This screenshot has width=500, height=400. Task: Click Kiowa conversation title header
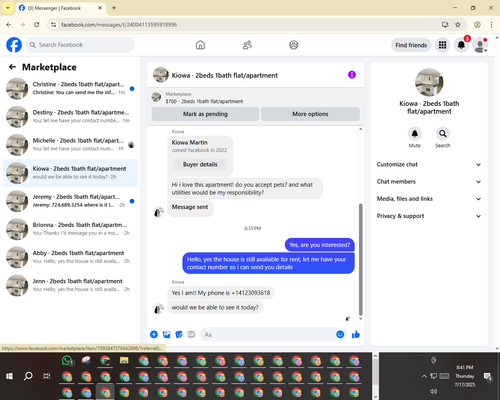click(224, 75)
